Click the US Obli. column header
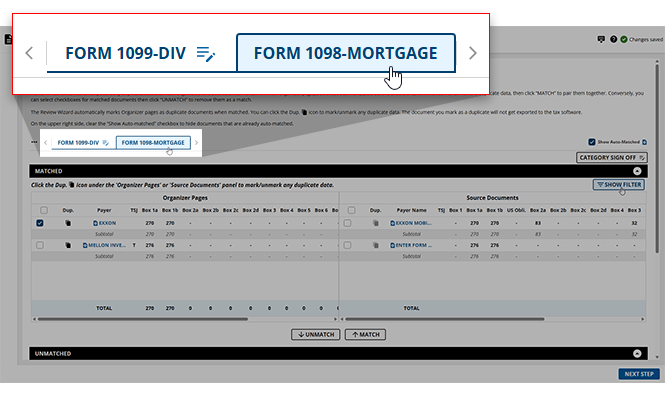Image resolution: width=665 pixels, height=408 pixels. coord(516,210)
